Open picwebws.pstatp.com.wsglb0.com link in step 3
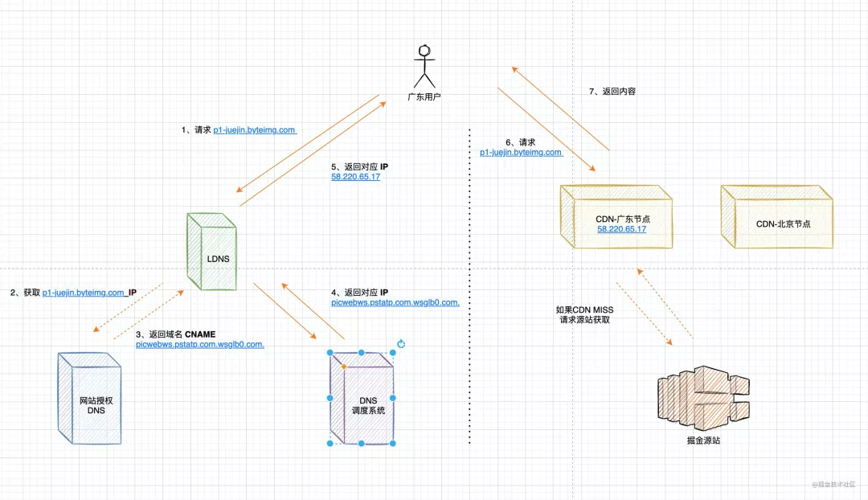Screen dimensions: 868x500 (x=200, y=344)
